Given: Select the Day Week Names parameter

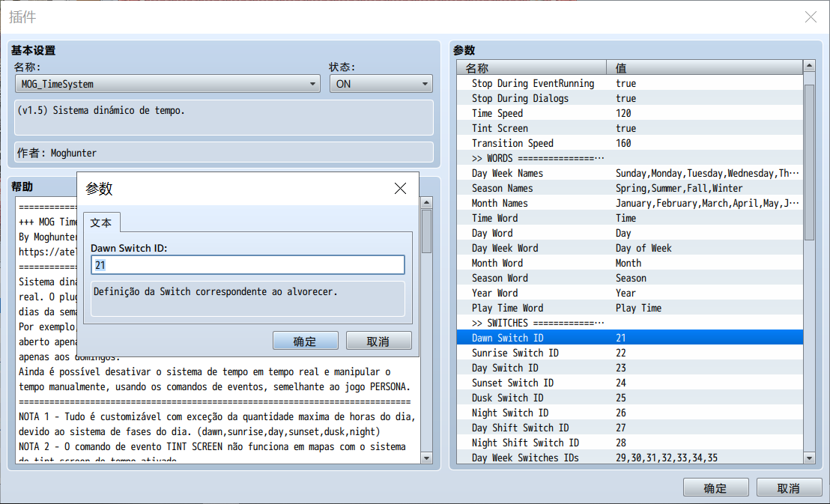Looking at the screenshot, I should 630,173.
